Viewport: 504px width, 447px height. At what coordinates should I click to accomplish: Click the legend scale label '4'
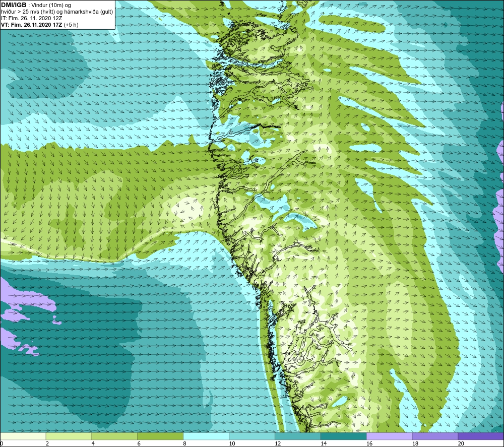[93, 443]
